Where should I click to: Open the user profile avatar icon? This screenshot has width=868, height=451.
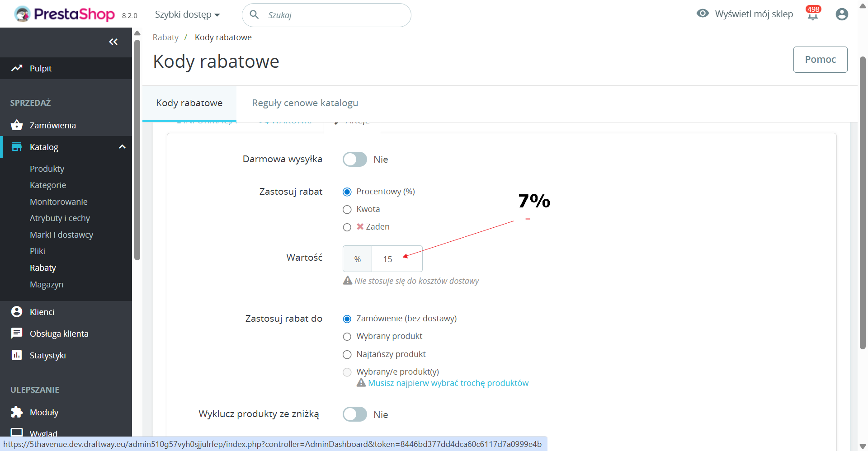(x=842, y=14)
